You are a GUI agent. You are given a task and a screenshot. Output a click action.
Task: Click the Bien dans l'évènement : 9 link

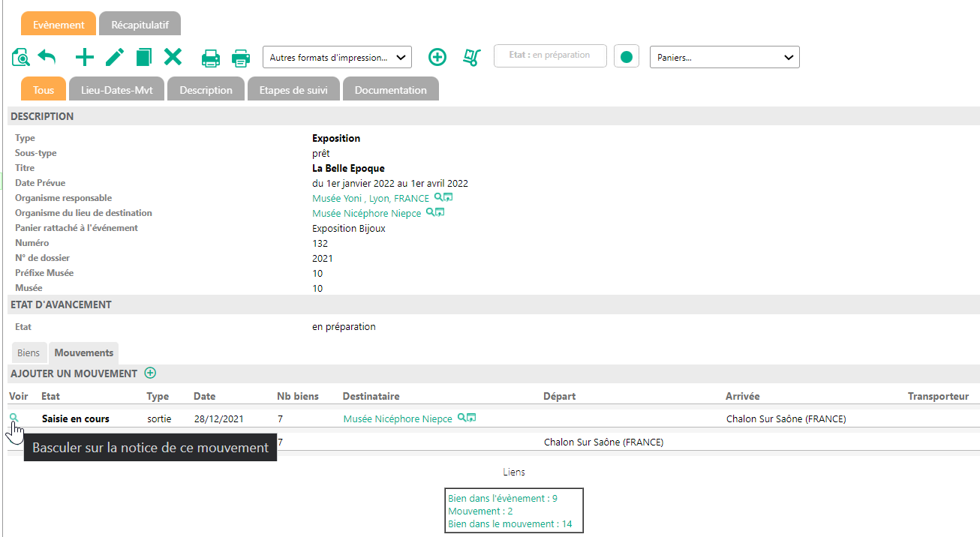(502, 498)
